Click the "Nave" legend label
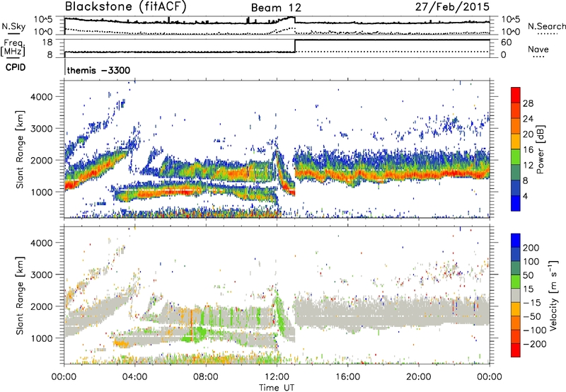The image size is (566, 392). 538,49
